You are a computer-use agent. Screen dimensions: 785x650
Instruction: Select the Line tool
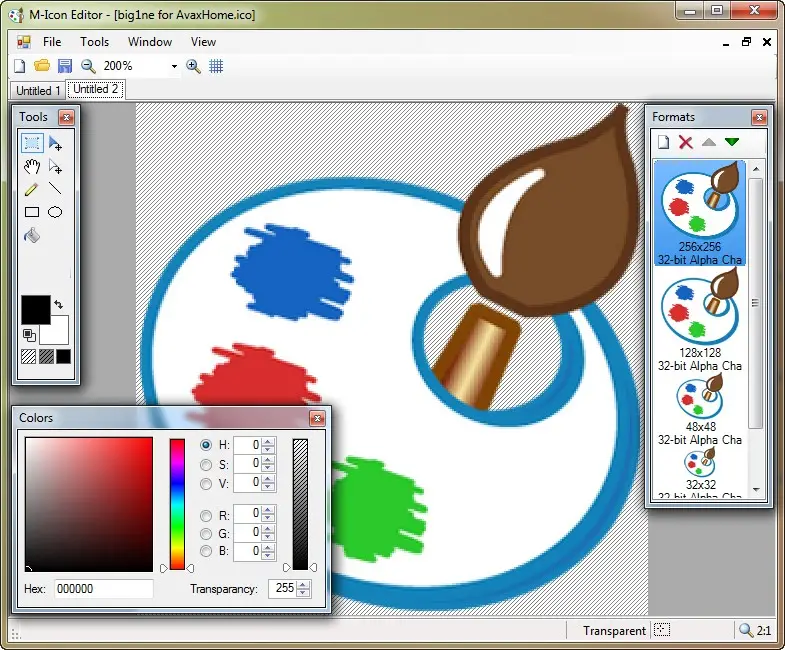click(55, 189)
